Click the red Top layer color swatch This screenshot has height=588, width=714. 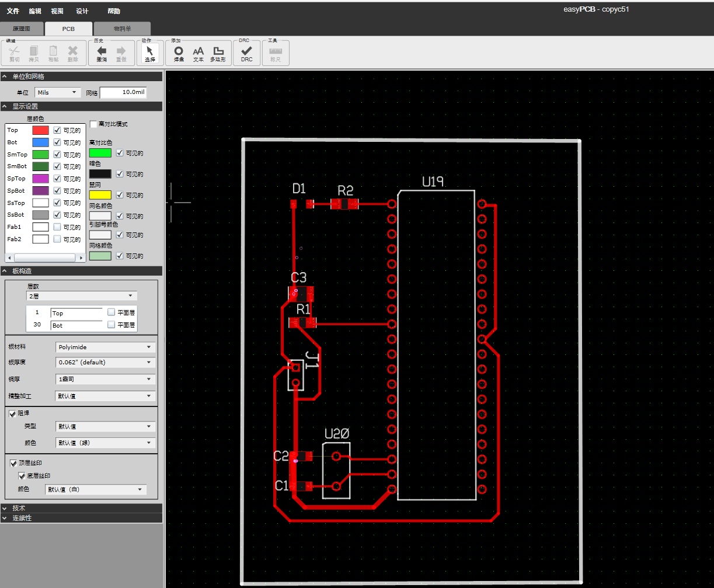click(40, 130)
